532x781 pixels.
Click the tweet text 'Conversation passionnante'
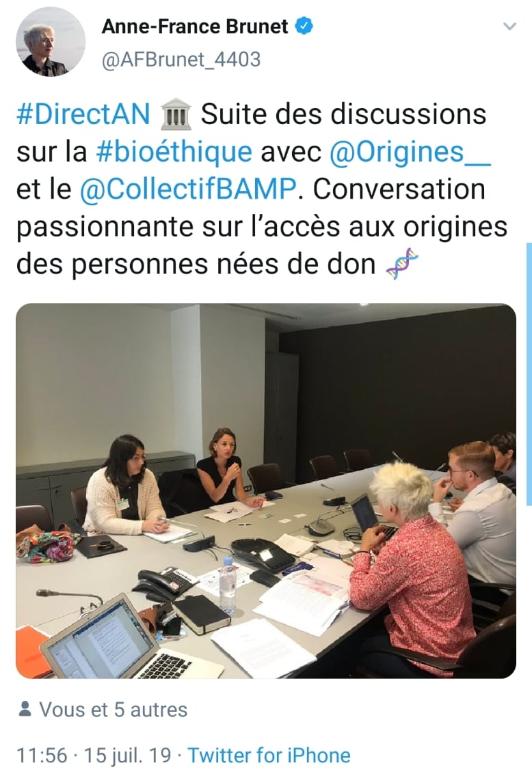click(251, 208)
